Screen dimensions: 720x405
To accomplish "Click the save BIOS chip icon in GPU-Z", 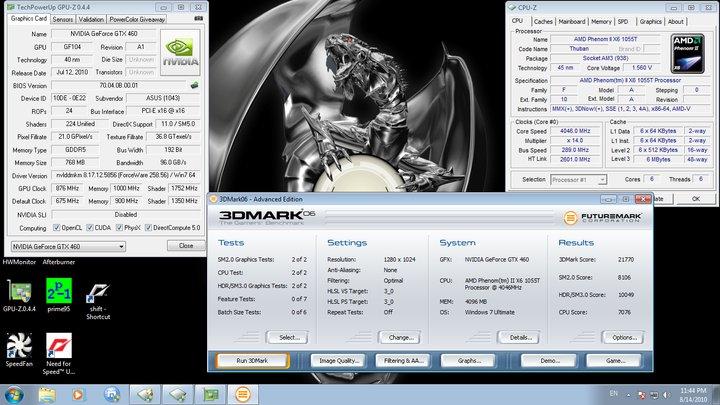I will [x=195, y=85].
